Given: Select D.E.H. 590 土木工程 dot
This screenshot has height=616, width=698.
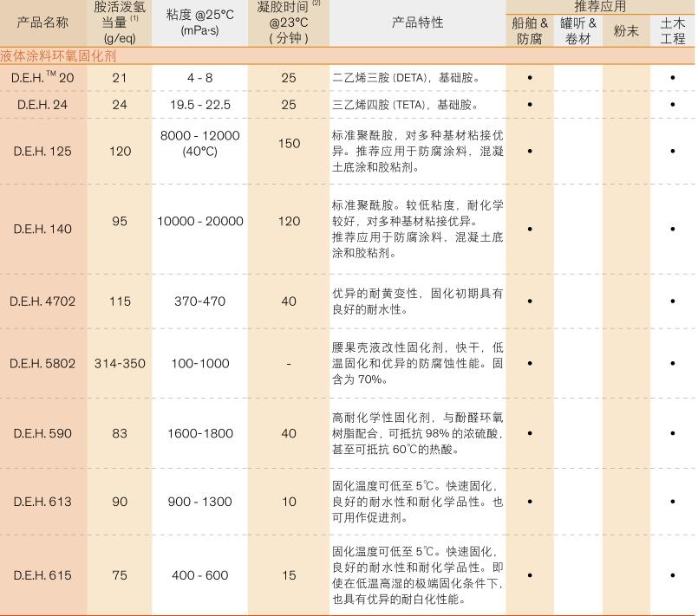Looking at the screenshot, I should [673, 433].
